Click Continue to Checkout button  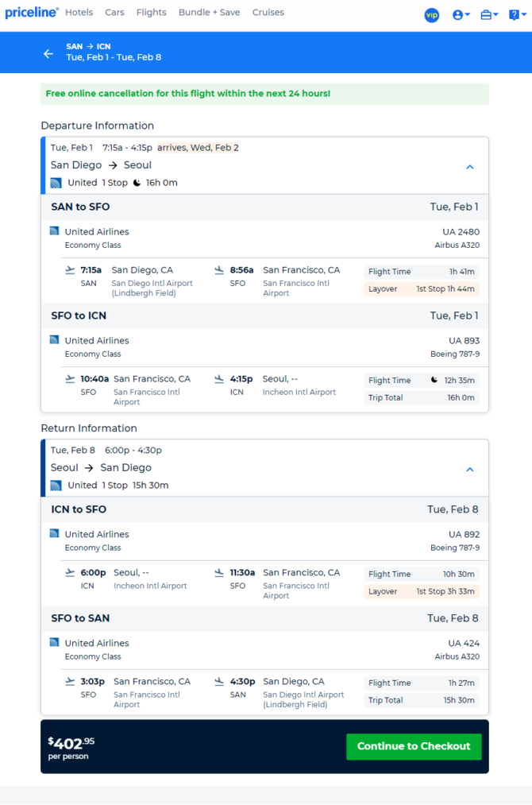tap(414, 746)
